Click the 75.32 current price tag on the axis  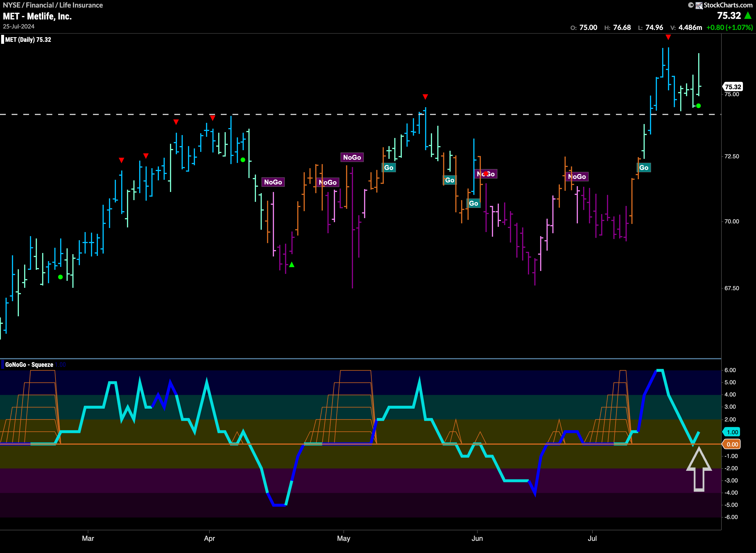732,87
